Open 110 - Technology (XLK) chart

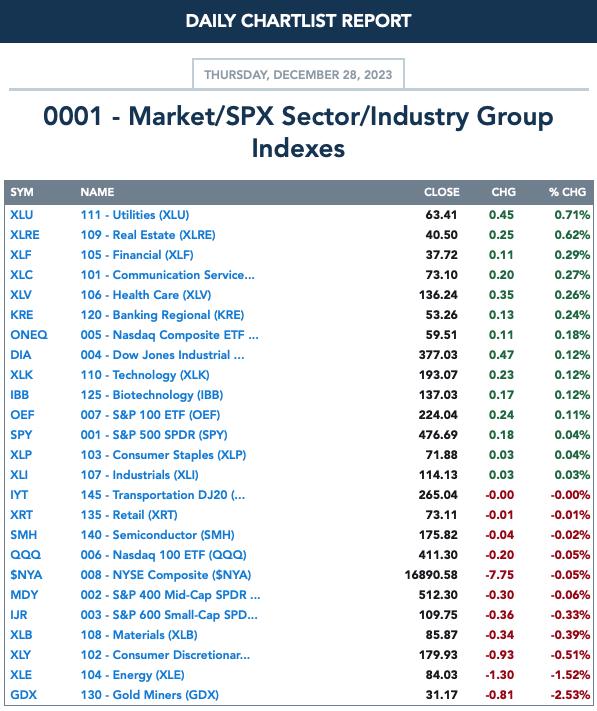[145, 375]
